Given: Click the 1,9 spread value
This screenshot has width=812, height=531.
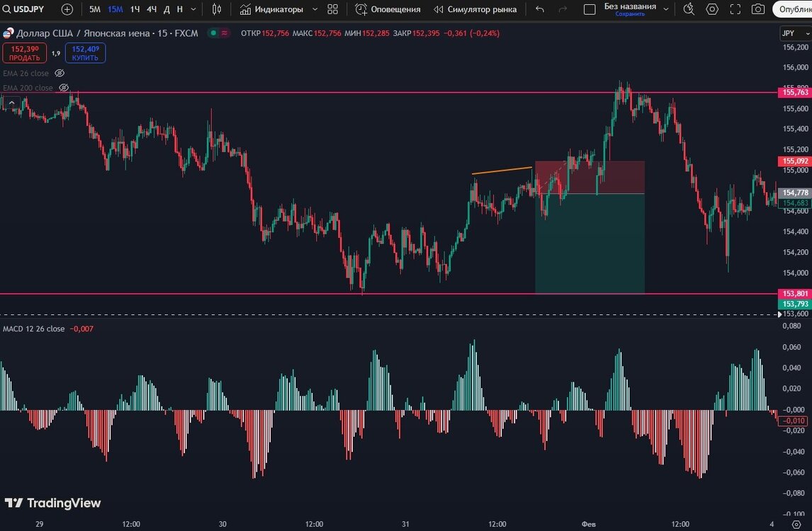Looking at the screenshot, I should 56,53.
